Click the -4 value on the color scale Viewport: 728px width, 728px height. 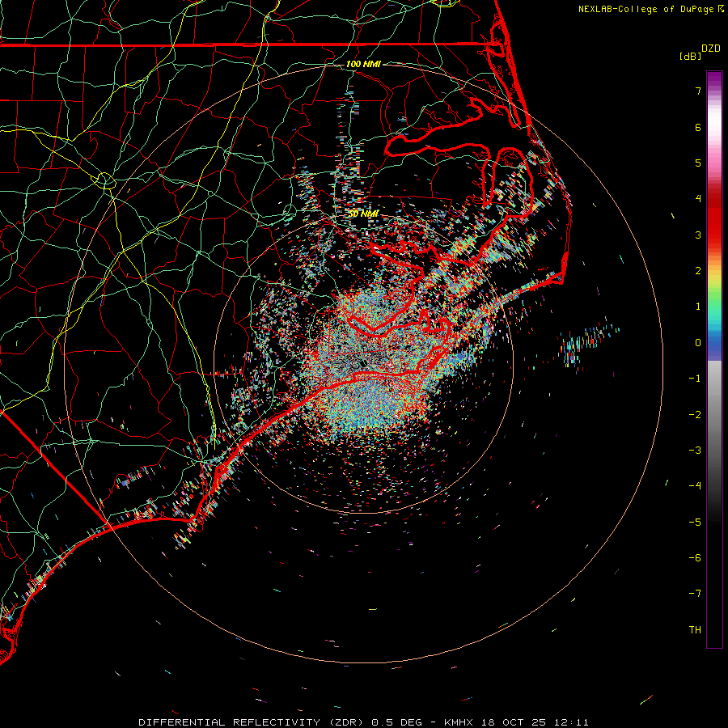pos(695,486)
